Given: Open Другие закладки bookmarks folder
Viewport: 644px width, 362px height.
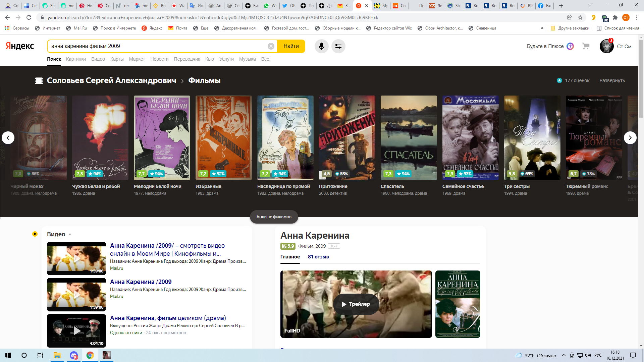Looking at the screenshot, I should [570, 28].
